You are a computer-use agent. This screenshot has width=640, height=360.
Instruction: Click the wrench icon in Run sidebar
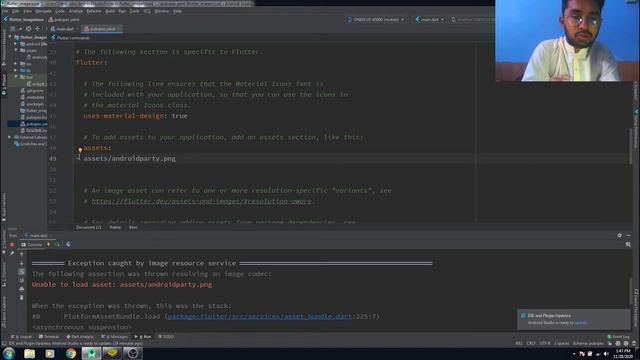pos(12,253)
